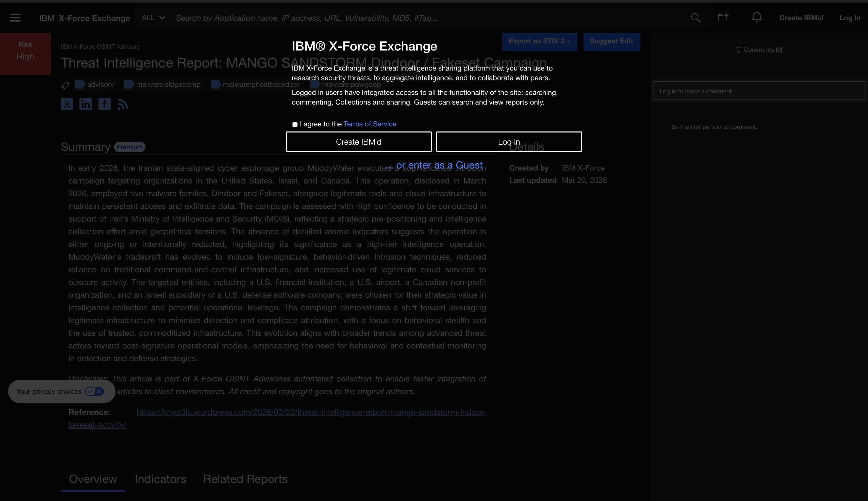Select the Overview tab
The width and height of the screenshot is (868, 501).
point(93,479)
